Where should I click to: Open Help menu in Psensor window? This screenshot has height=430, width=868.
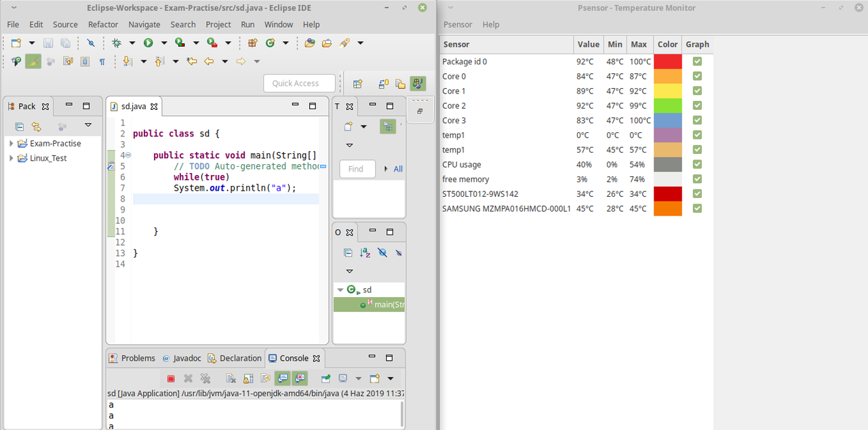tap(491, 24)
